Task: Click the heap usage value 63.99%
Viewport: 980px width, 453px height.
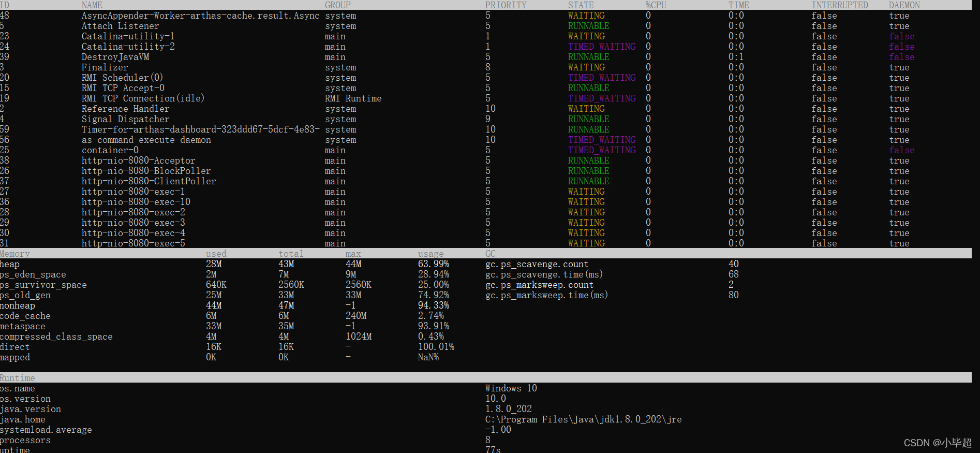Action: click(x=434, y=264)
